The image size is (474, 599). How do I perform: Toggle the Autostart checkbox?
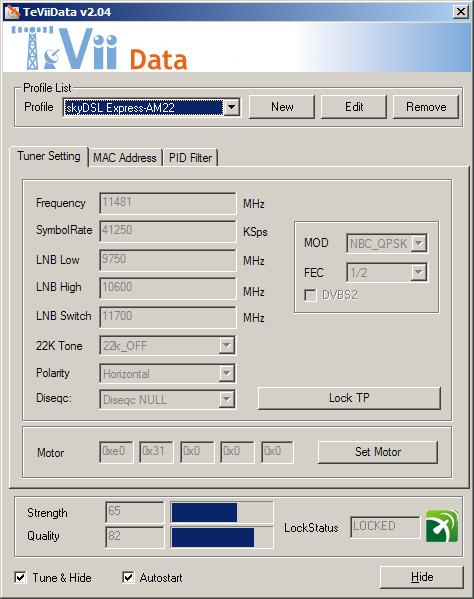(x=128, y=577)
